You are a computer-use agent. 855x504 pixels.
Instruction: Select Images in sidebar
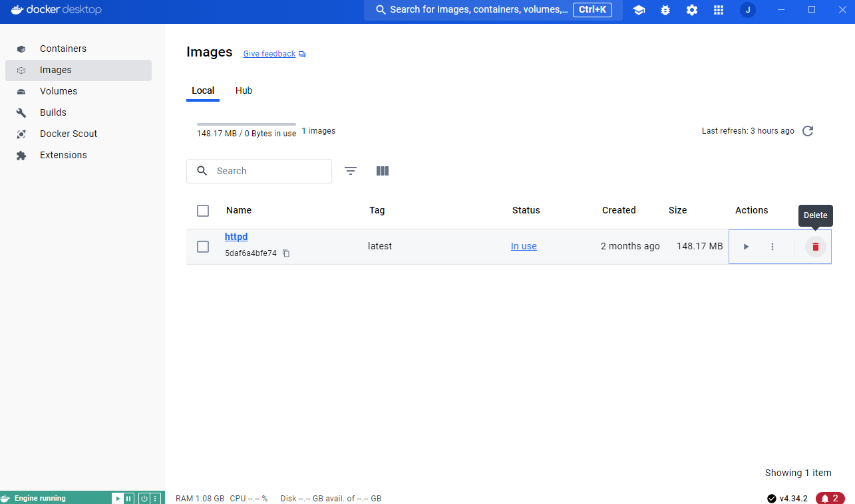click(x=79, y=70)
